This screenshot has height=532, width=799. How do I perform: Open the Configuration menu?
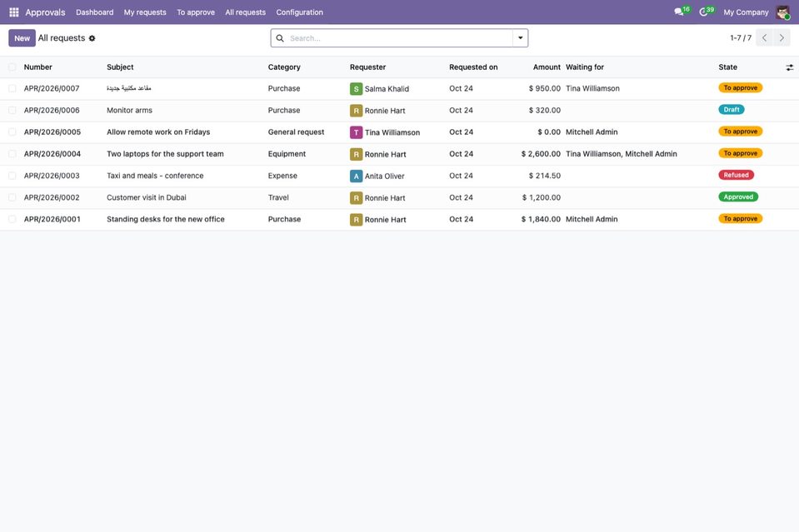coord(300,12)
